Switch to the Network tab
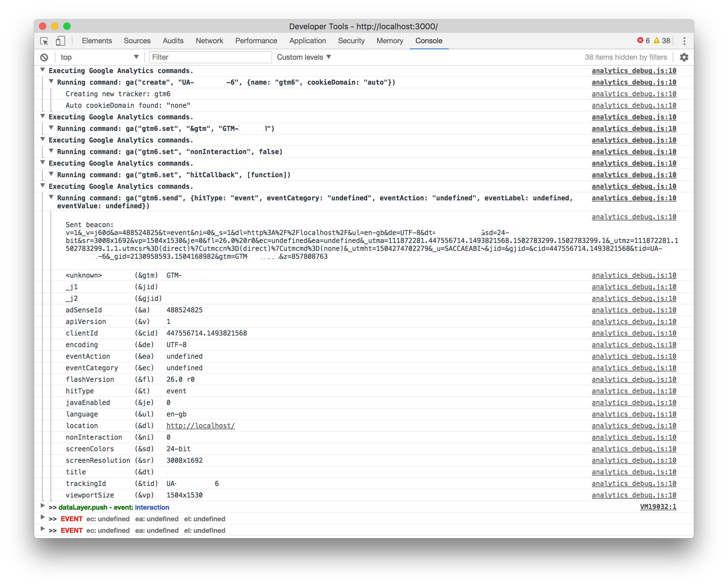This screenshot has width=728, height=587. (209, 41)
